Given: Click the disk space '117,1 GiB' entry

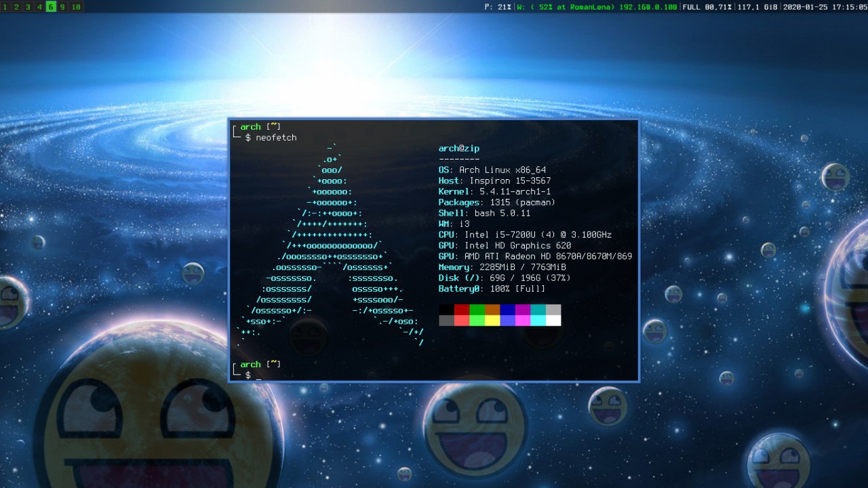Looking at the screenshot, I should (757, 7).
